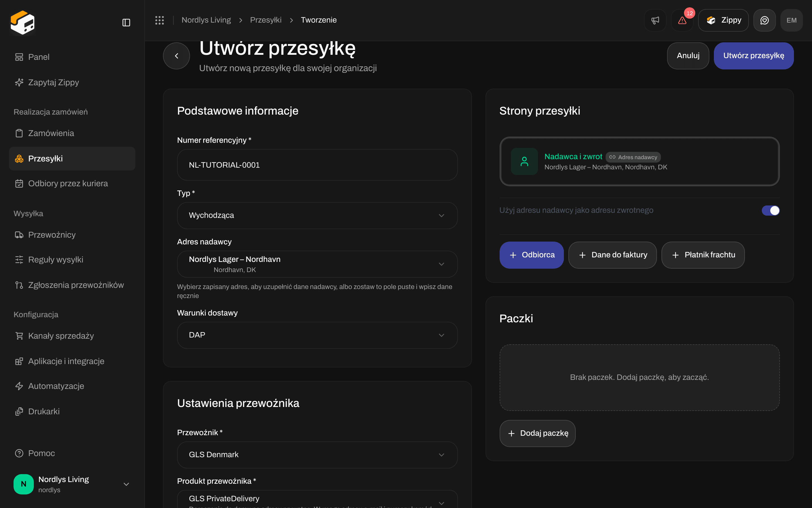Expand the Nordlys Living organization switcher
Image resolution: width=812 pixels, height=508 pixels.
coord(72,484)
